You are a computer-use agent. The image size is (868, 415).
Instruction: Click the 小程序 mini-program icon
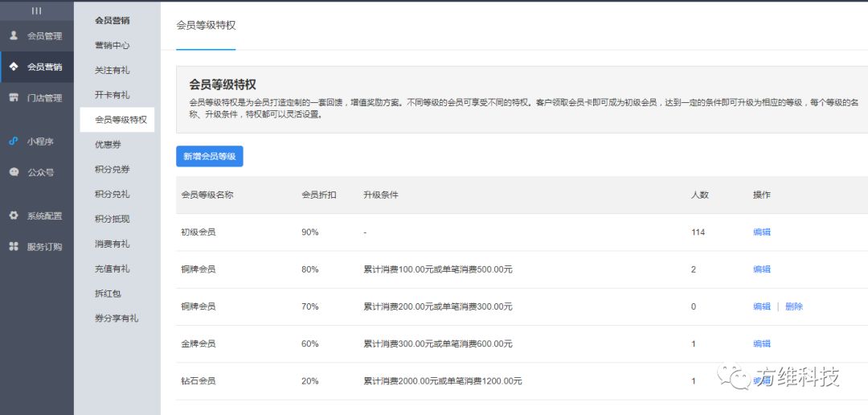[x=14, y=141]
